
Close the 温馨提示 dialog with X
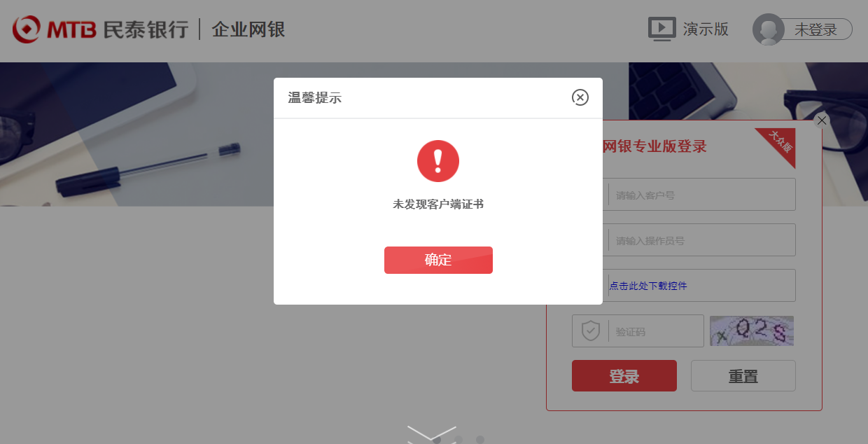coord(580,97)
